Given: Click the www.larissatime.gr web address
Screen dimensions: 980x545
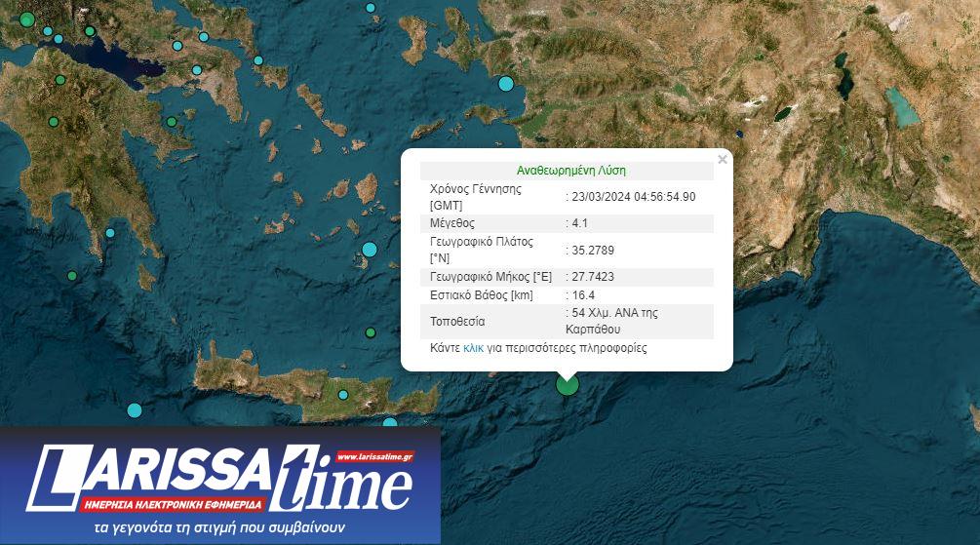Looking at the screenshot, I should click(x=374, y=456).
